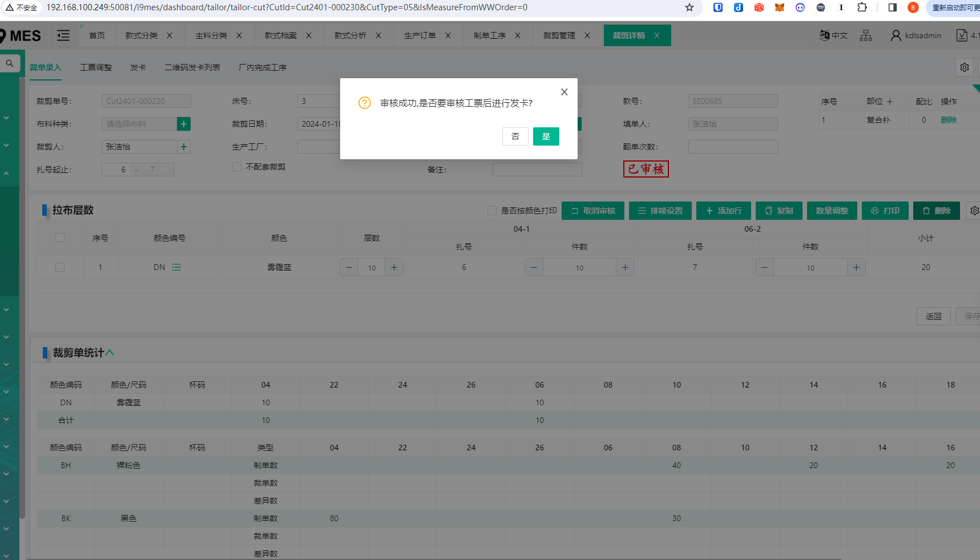Image resolution: width=980 pixels, height=560 pixels.
Task: Open the organization structure icon in header
Action: tap(866, 35)
